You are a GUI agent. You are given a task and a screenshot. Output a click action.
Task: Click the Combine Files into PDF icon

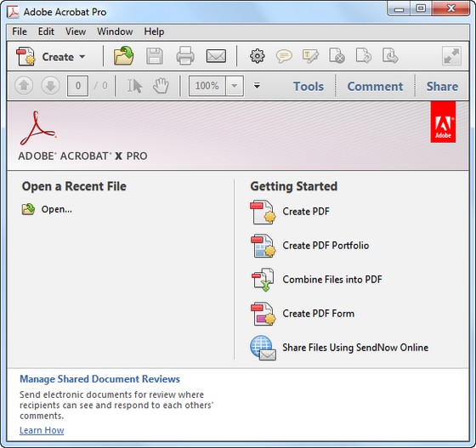[x=263, y=280]
